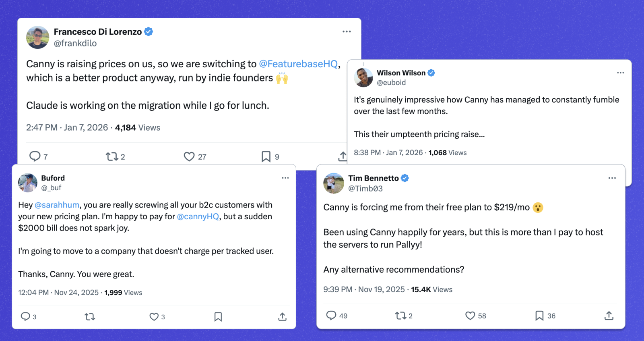Share Francesco Di Lorenzo's tweet
The height and width of the screenshot is (341, 644).
tap(343, 156)
